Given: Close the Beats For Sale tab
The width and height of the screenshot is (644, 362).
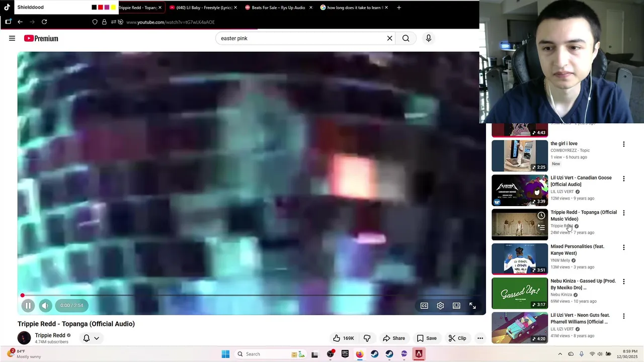Looking at the screenshot, I should tap(310, 8).
